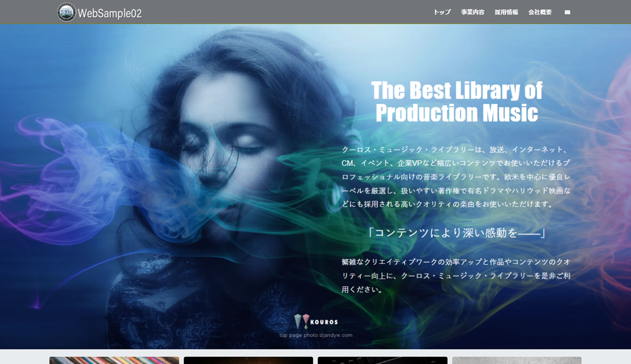The height and width of the screenshot is (364, 631).
Task: Open the 採用情報 navigation link
Action: click(x=506, y=12)
